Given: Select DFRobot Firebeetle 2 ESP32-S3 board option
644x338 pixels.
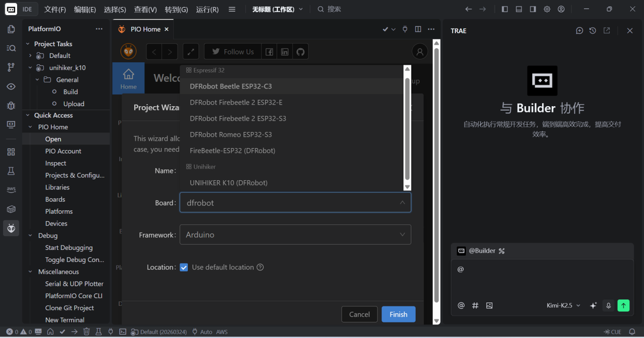Looking at the screenshot, I should pyautogui.click(x=292, y=119).
